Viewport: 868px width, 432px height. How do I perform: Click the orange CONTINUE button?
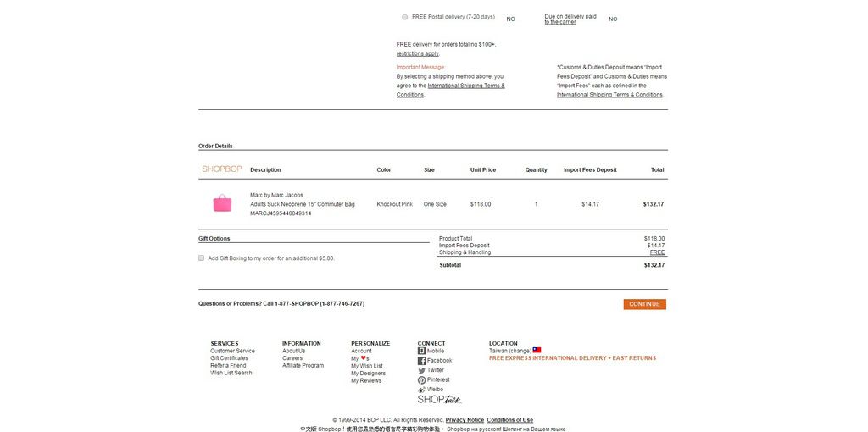click(x=644, y=304)
